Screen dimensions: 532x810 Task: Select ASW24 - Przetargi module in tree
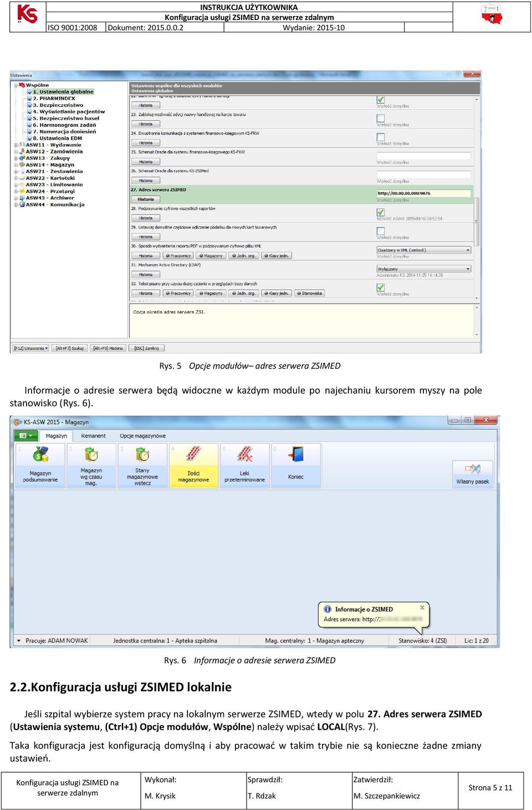[x=50, y=191]
